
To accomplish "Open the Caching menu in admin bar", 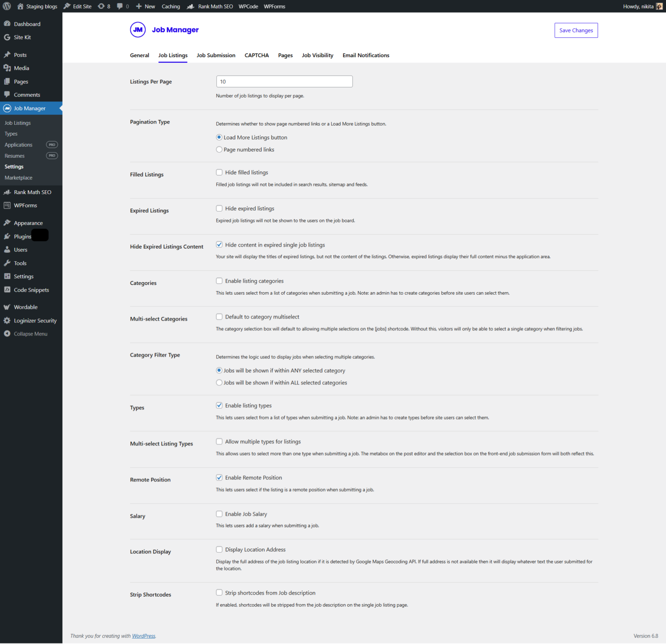I will pyautogui.click(x=171, y=6).
